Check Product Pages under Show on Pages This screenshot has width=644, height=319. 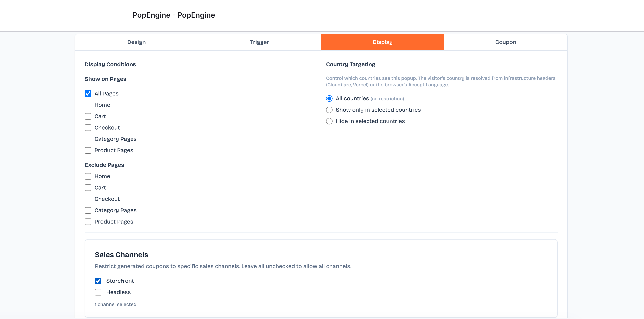88,150
